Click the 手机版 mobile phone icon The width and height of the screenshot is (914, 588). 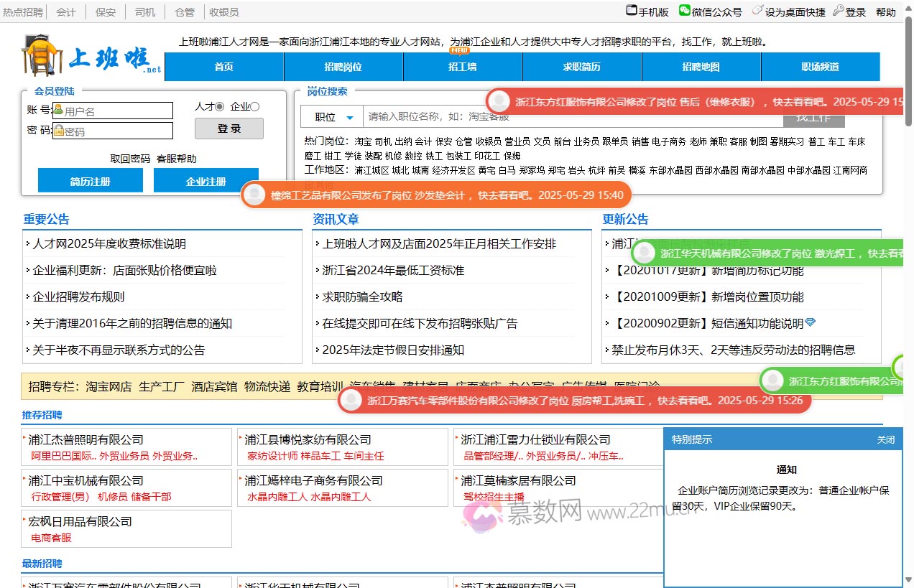point(631,10)
